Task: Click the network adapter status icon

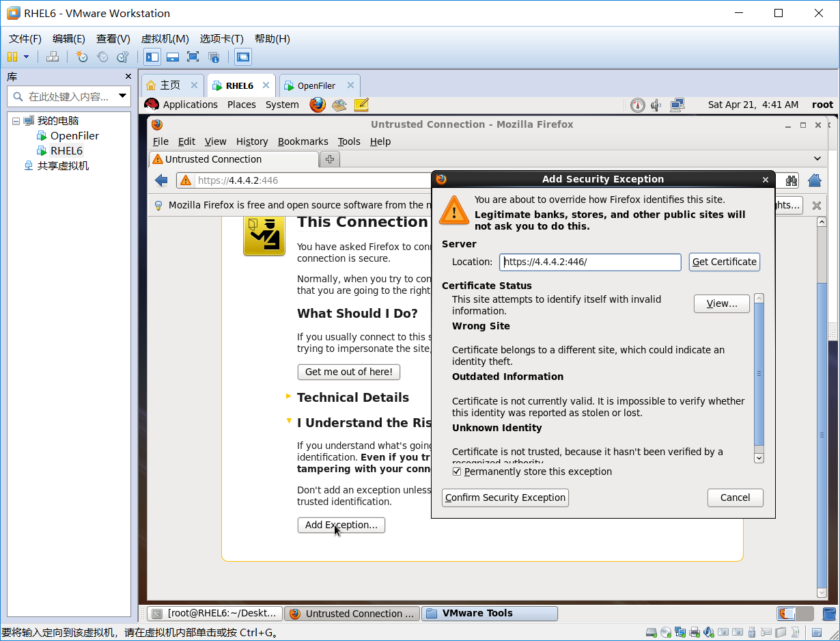Action: tap(680, 633)
